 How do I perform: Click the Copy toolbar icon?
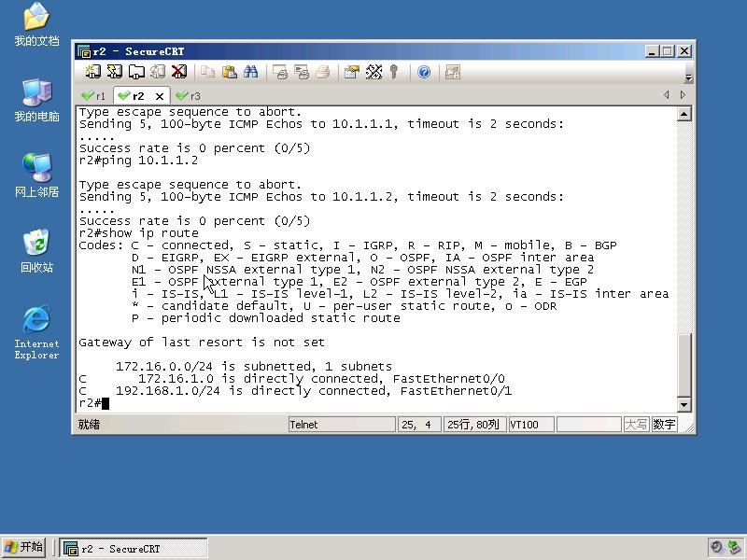coord(207,72)
